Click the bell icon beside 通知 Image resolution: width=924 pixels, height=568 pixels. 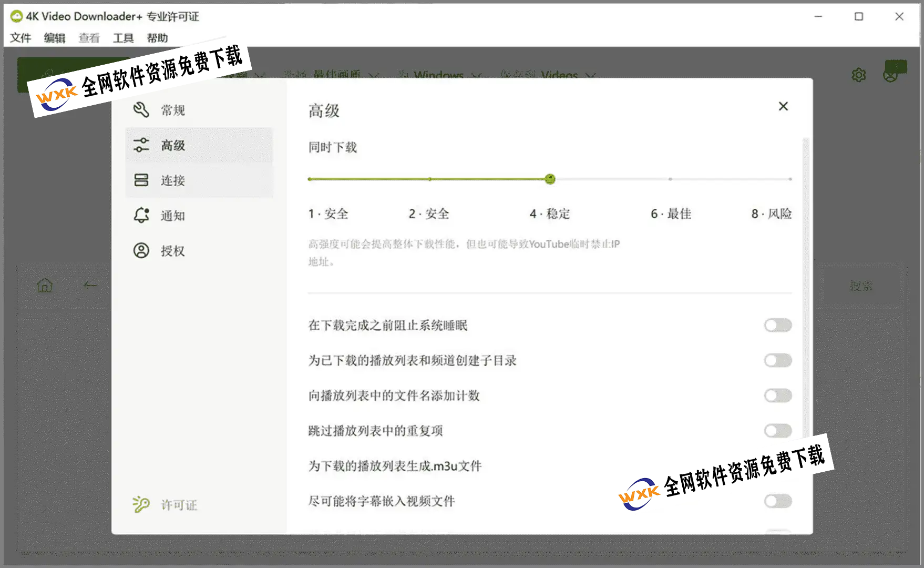pyautogui.click(x=141, y=215)
